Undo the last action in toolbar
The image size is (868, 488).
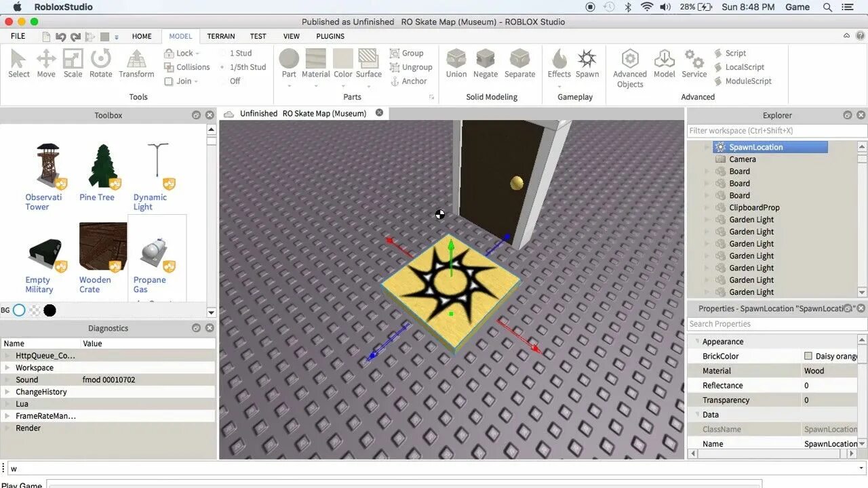pos(60,37)
